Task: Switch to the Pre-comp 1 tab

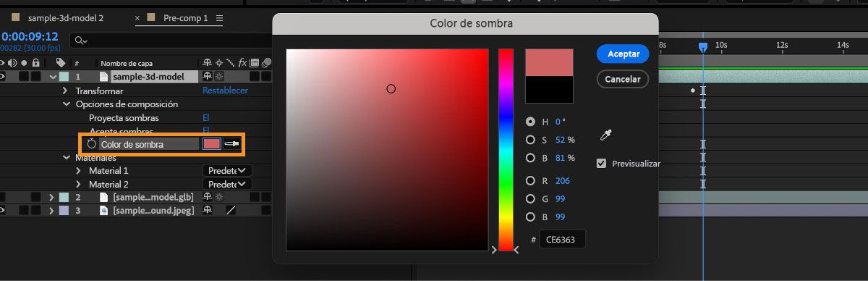Action: coord(185,17)
